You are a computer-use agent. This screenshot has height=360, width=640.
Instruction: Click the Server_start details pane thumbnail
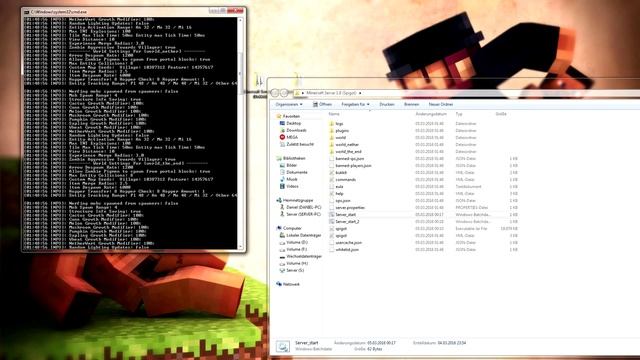click(282, 346)
